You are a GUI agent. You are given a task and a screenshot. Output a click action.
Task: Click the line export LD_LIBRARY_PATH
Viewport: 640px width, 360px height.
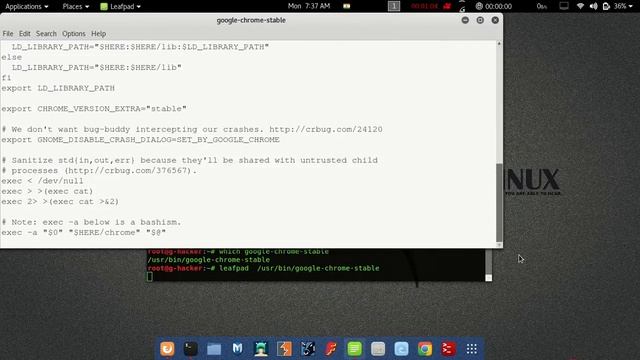58,88
